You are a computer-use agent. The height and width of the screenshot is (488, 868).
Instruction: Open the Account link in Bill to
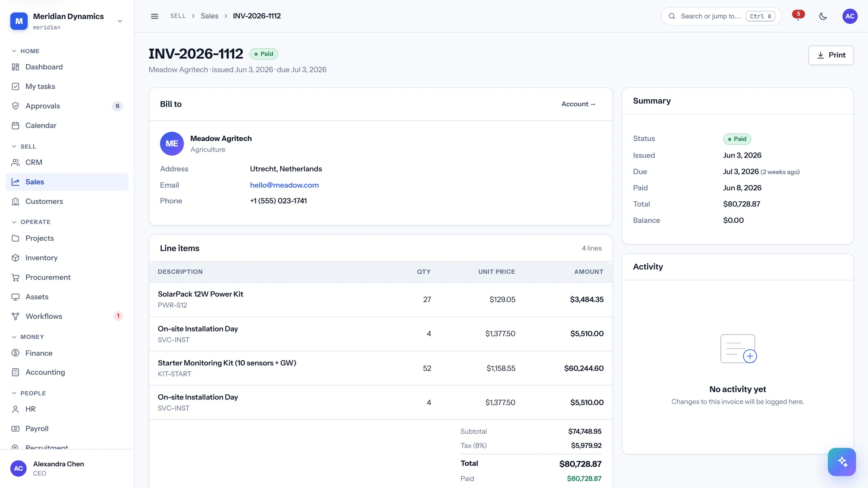[578, 104]
